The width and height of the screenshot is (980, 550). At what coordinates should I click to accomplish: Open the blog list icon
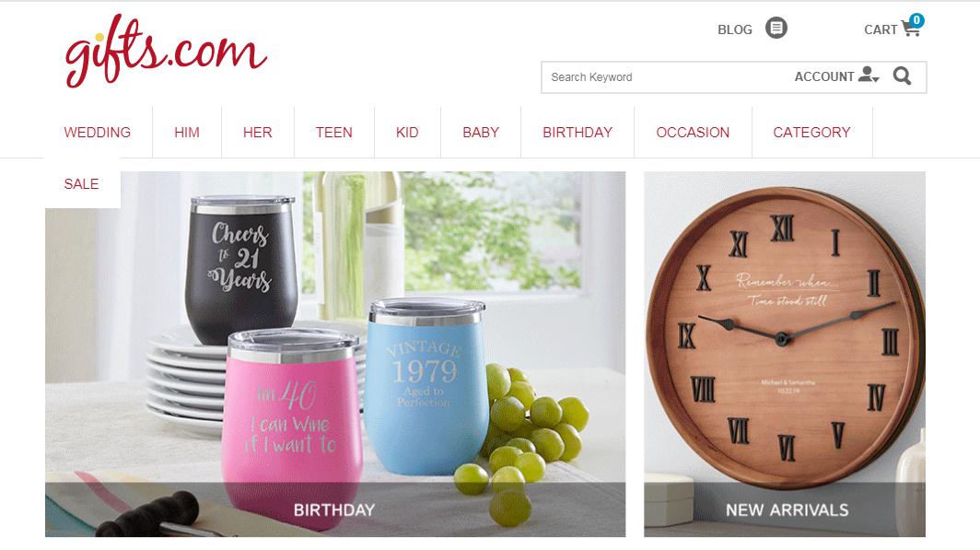(776, 29)
